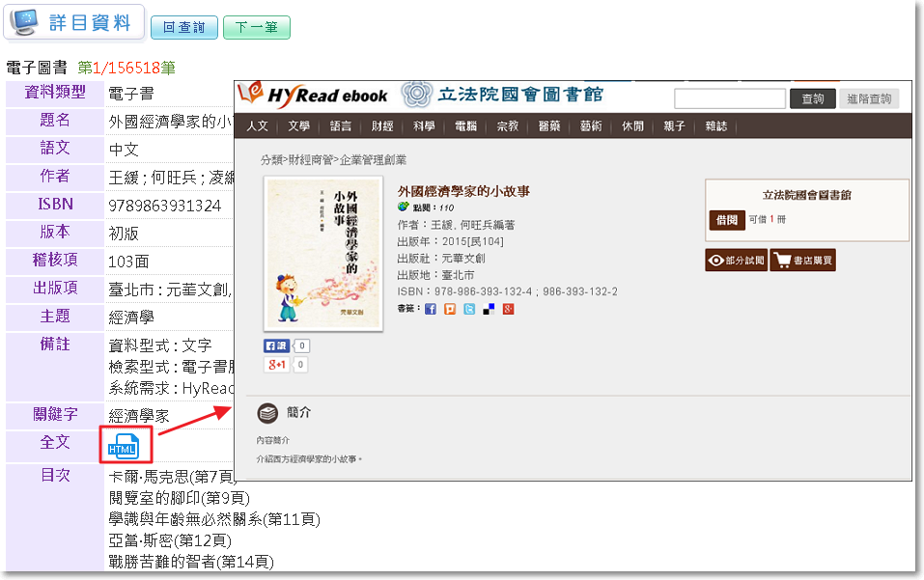
Task: Open the HTML full-text icon
Action: point(124,447)
